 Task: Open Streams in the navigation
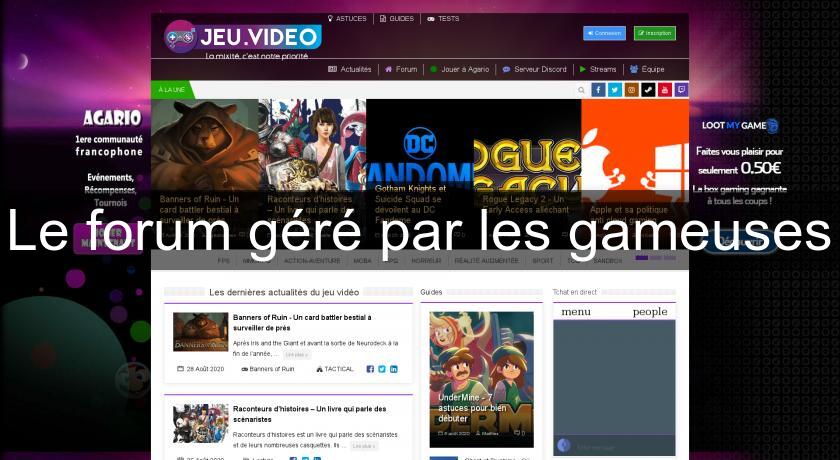tap(598, 70)
